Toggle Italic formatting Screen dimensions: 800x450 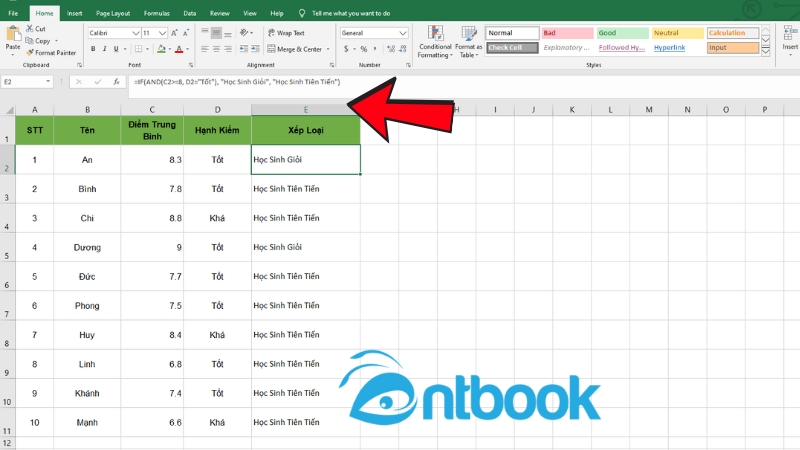tap(105, 49)
